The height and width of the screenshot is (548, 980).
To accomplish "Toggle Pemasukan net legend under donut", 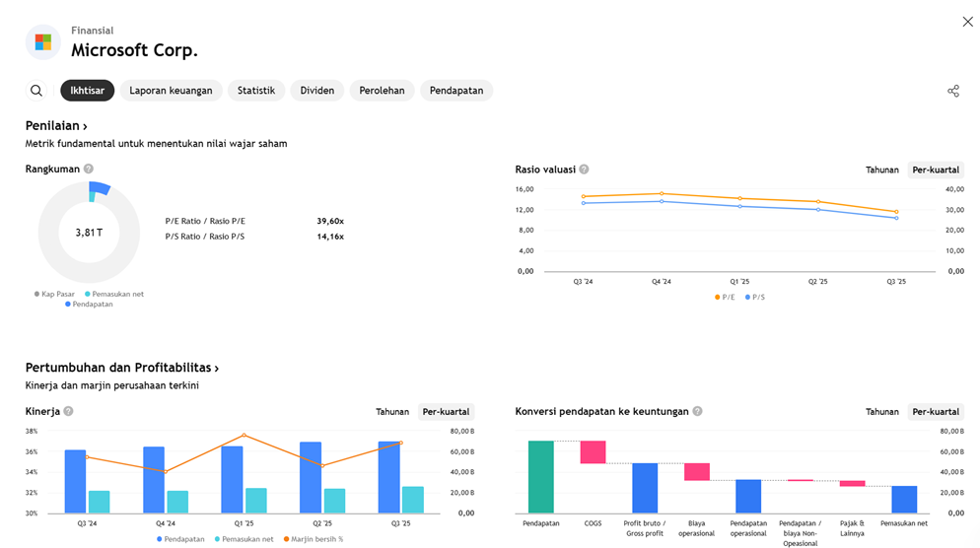I will [114, 294].
